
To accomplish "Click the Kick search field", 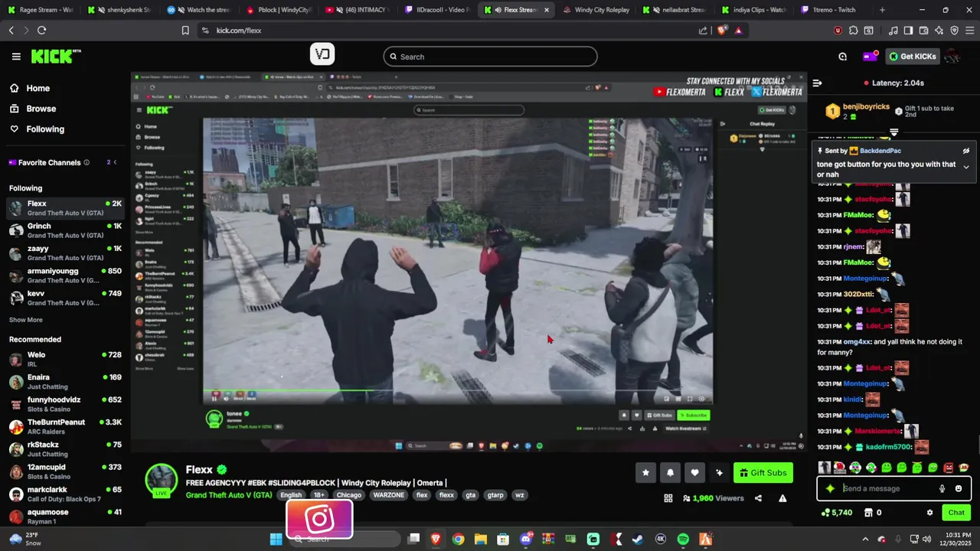I will pos(490,57).
